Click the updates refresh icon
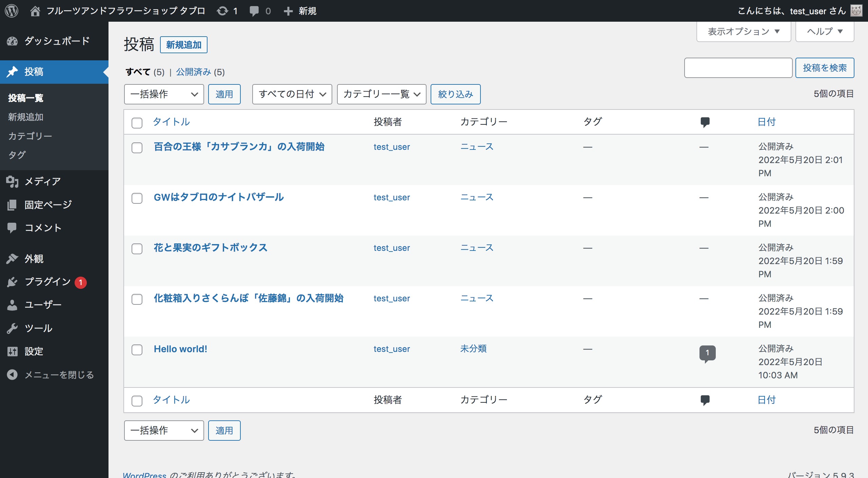 tap(222, 11)
